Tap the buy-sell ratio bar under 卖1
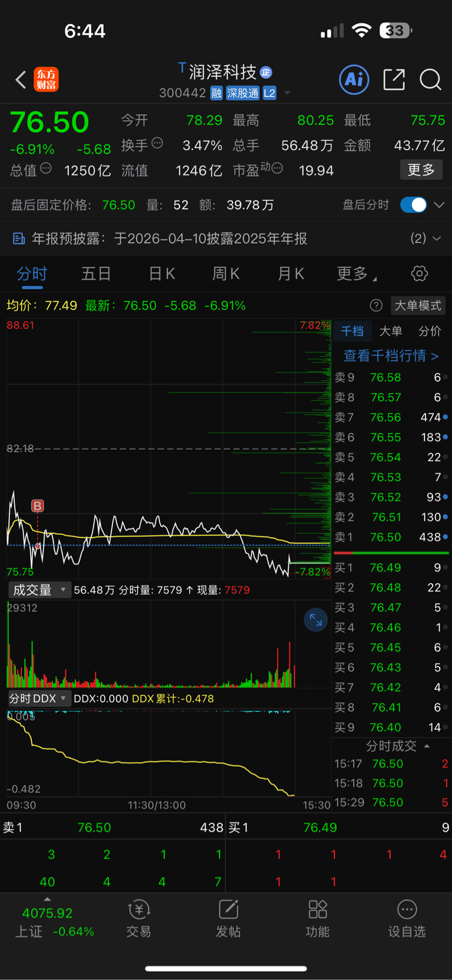Image resolution: width=452 pixels, height=980 pixels. 391,553
